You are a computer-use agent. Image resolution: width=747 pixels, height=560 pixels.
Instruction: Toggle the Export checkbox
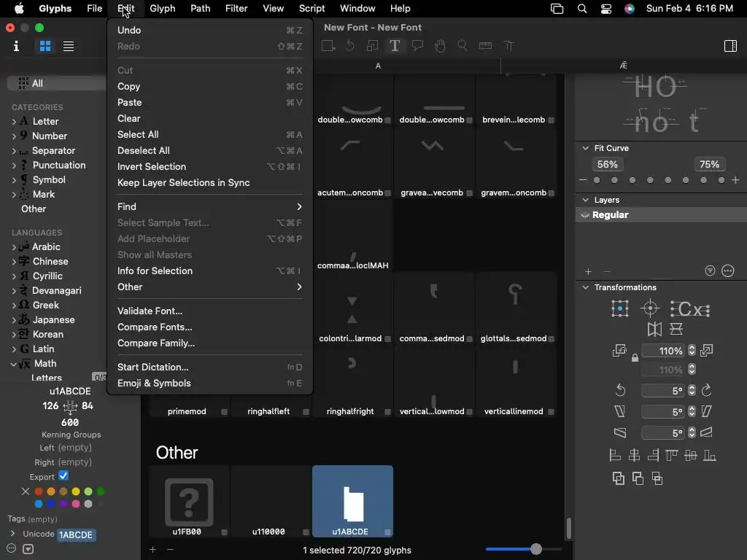click(x=63, y=475)
